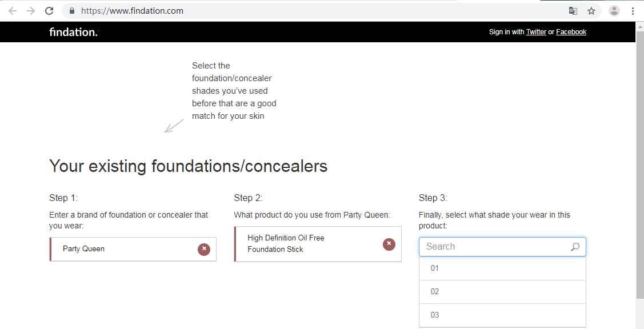Click the translate page icon
Viewport: 644px width, 329px height.
(573, 11)
